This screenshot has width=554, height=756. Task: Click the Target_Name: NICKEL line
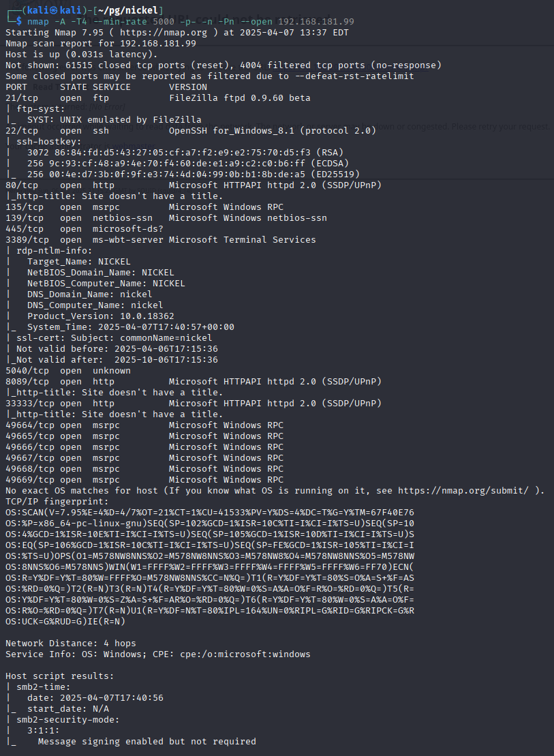pyautogui.click(x=78, y=261)
